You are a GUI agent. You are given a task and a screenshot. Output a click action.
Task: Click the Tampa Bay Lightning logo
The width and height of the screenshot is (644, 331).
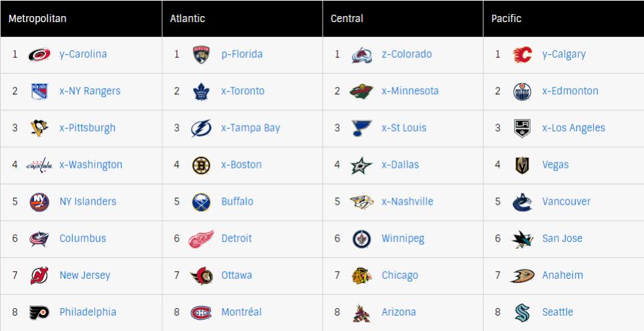click(201, 128)
